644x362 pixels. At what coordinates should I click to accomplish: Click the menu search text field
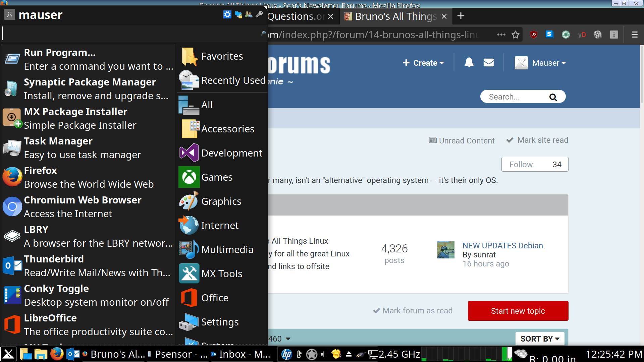[x=134, y=34]
